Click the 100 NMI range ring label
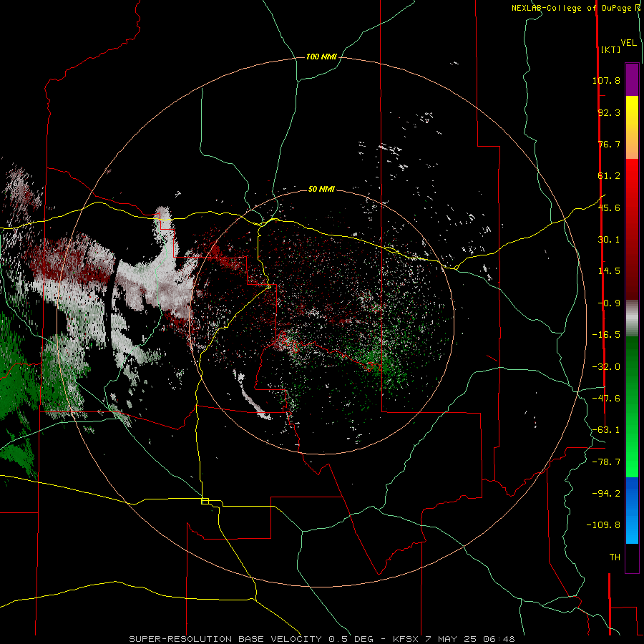644x644 pixels. point(321,57)
